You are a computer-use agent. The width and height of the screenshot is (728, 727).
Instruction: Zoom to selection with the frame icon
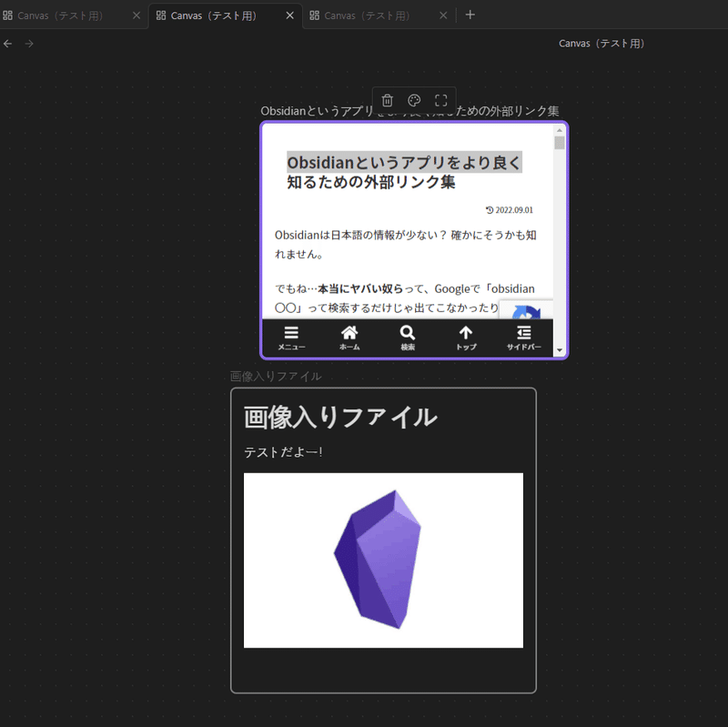441,100
